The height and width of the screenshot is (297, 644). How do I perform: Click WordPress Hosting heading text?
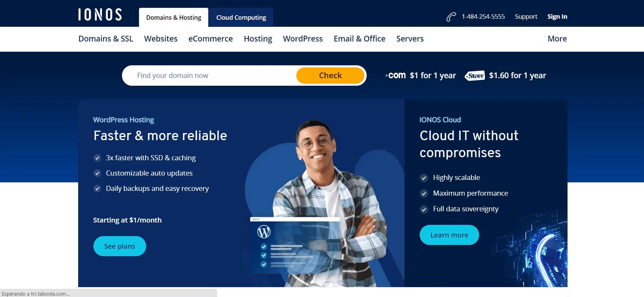pyautogui.click(x=123, y=120)
